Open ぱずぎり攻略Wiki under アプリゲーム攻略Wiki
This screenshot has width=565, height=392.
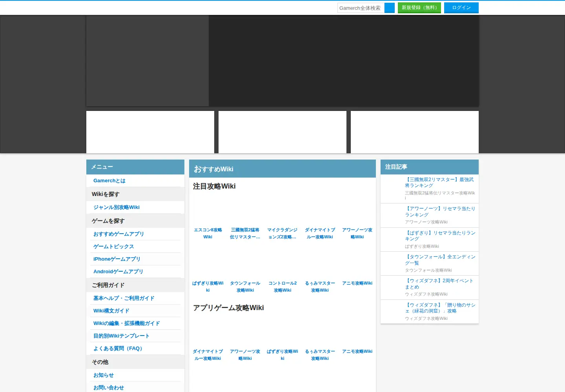click(x=282, y=355)
